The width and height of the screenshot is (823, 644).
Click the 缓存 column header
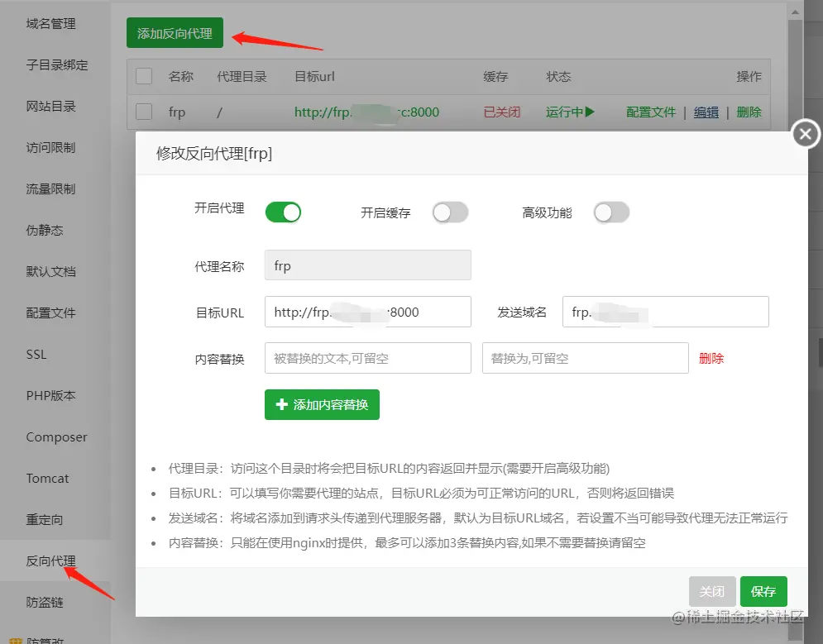click(x=495, y=77)
